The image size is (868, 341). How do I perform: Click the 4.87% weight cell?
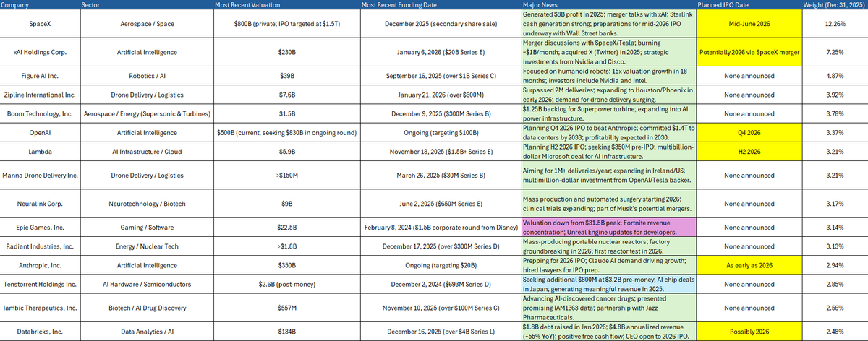836,76
